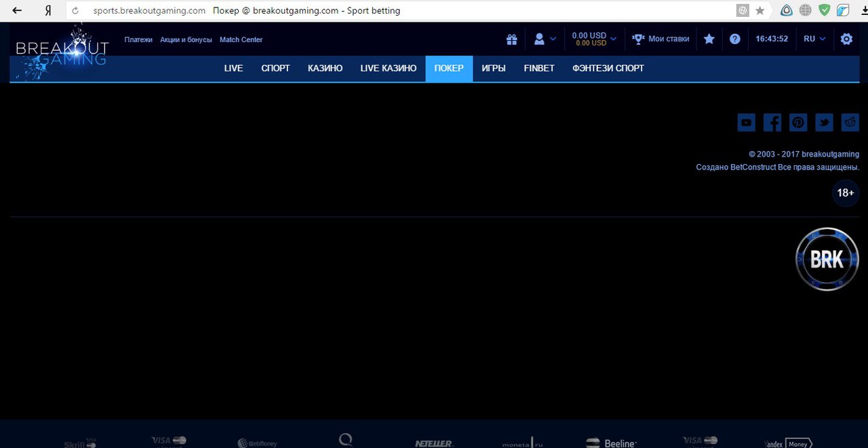Click © 2003 - 2017 breakoutgaming text
Screen dimensions: 868x448
(804, 155)
